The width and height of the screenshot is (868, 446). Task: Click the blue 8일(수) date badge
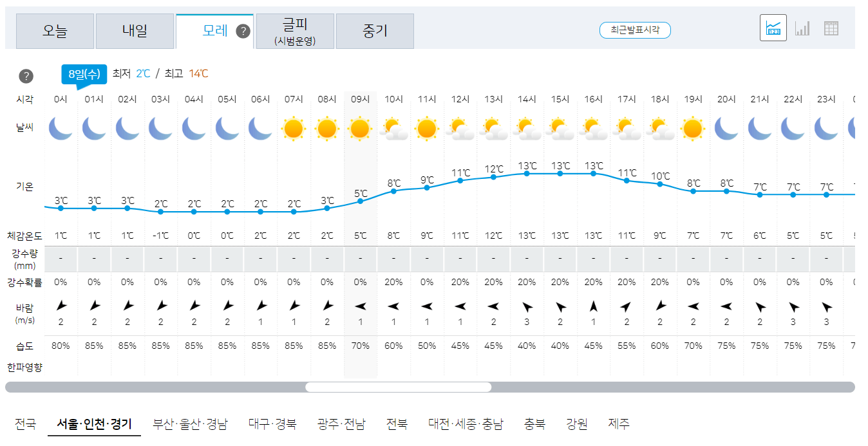point(84,75)
